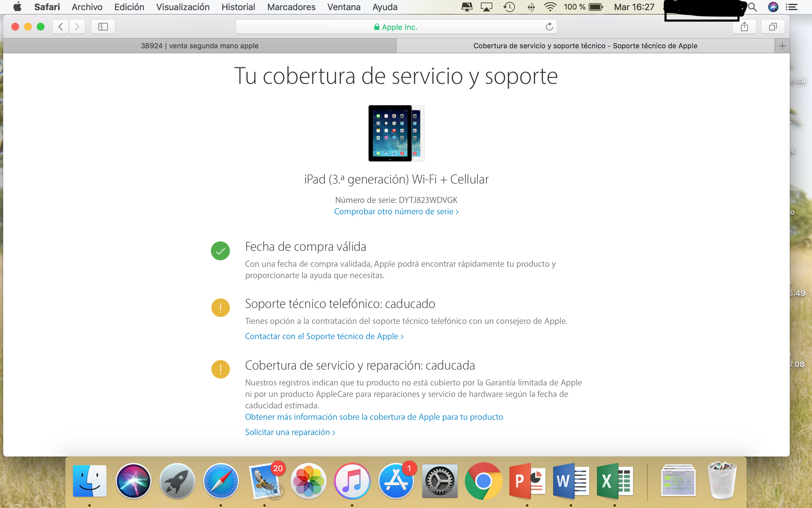
Task: Open the documents stack in the Dock
Action: coord(678,480)
